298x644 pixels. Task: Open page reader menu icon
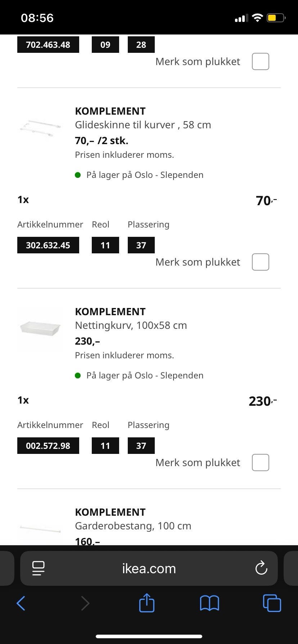(x=38, y=568)
